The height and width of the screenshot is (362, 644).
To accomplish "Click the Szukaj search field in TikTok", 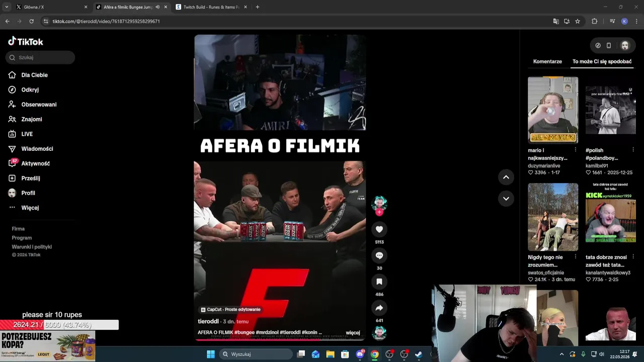I will tap(40, 57).
